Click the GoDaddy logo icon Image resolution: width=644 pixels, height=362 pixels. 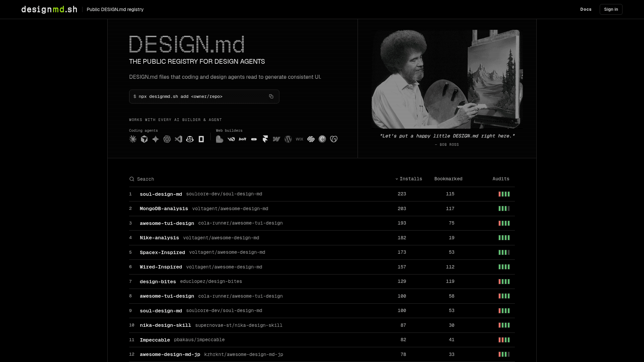(x=334, y=139)
